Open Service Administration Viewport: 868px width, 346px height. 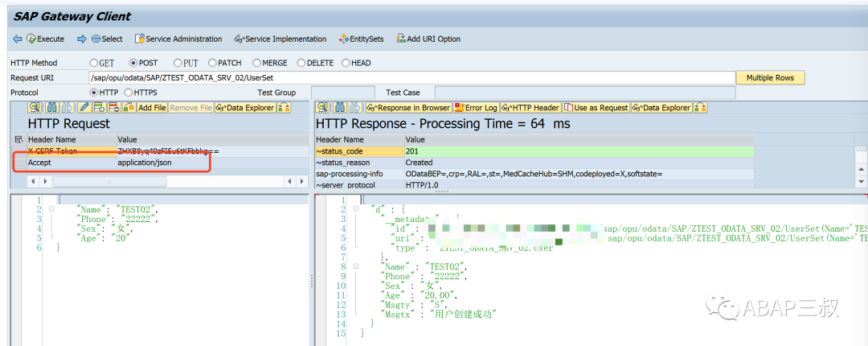178,39
